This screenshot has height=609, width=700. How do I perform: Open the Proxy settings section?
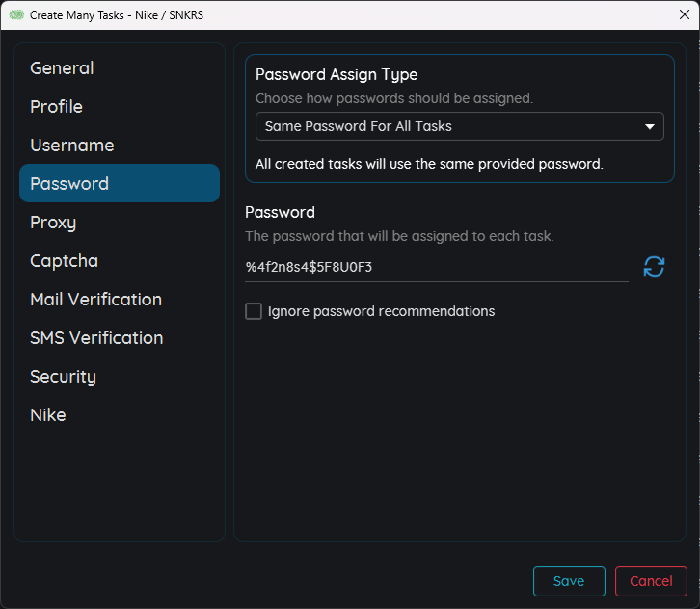pyautogui.click(x=53, y=223)
